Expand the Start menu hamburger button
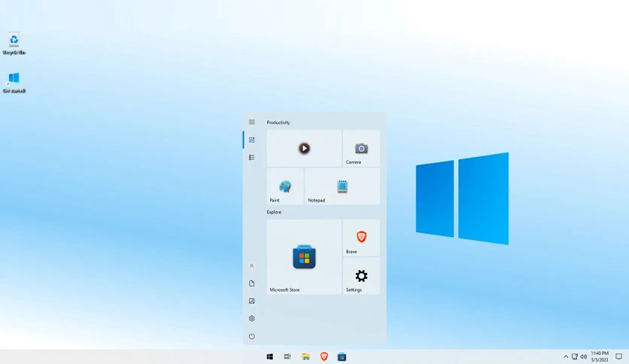629x364 pixels. (x=251, y=122)
